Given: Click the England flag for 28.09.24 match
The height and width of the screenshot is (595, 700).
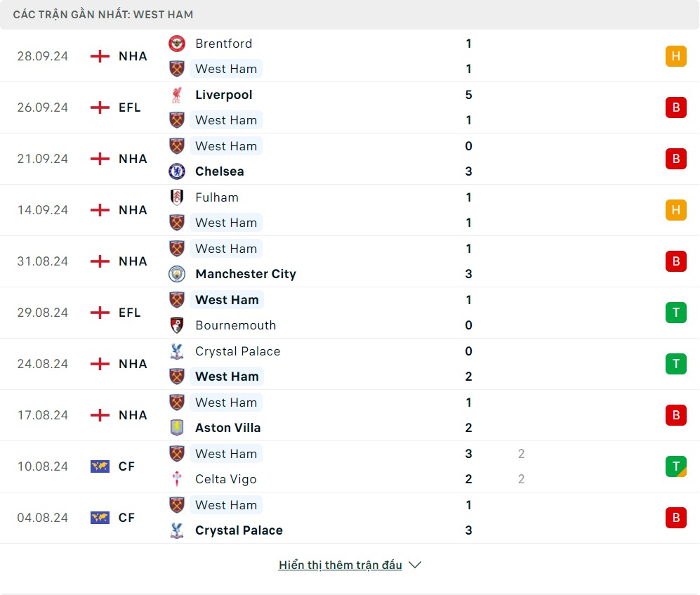Looking at the screenshot, I should pos(100,56).
